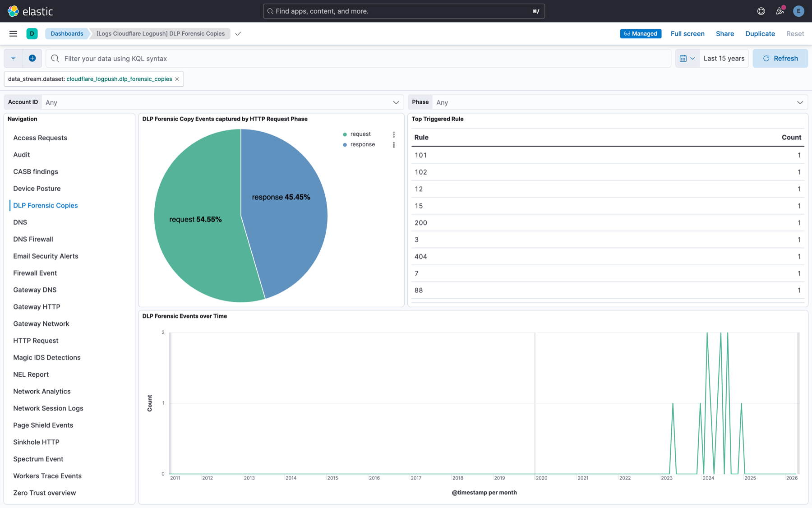Click the Managed badge
812x508 pixels.
click(641, 33)
